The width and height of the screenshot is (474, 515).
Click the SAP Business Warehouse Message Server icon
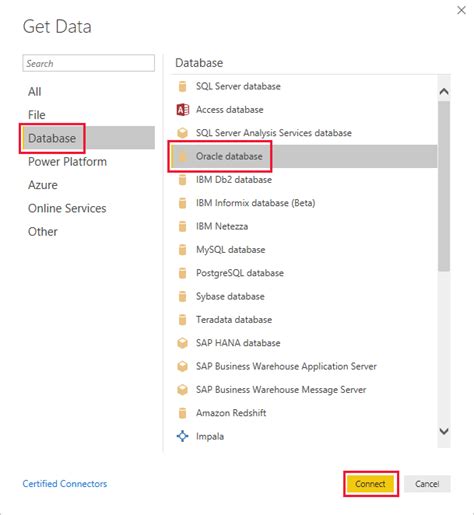coord(182,390)
